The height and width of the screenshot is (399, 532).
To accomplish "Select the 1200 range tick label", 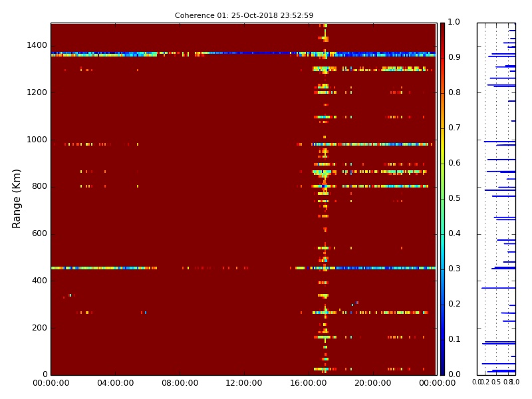I will pos(37,92).
